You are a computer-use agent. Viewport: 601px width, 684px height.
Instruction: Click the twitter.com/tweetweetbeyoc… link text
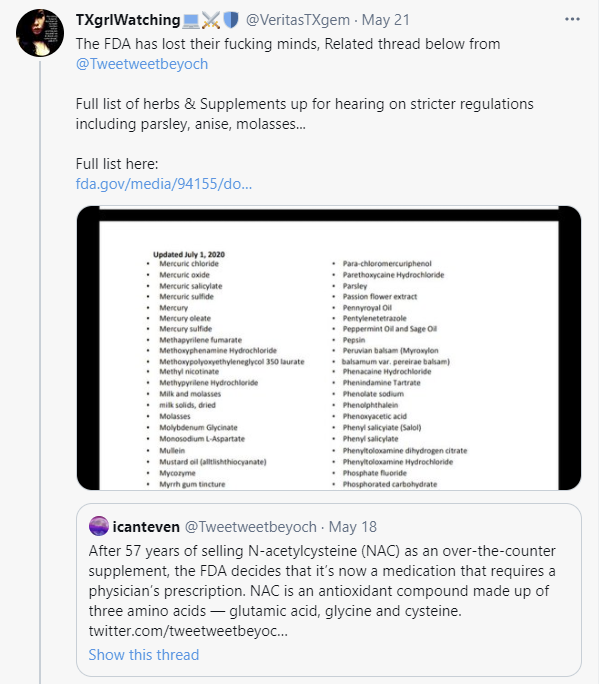[x=188, y=631]
